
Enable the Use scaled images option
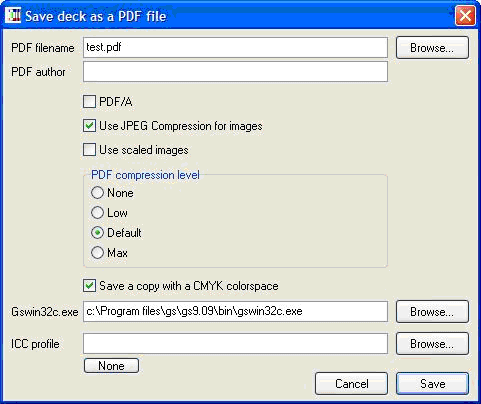click(89, 150)
